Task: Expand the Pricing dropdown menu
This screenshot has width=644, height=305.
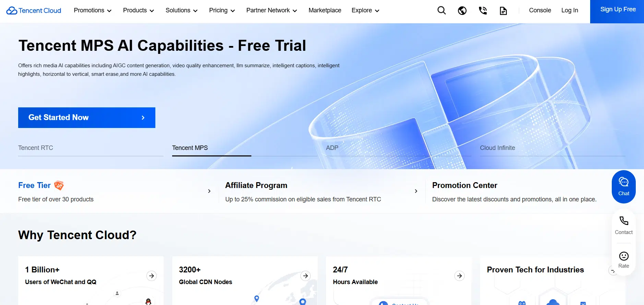Action: tap(222, 10)
